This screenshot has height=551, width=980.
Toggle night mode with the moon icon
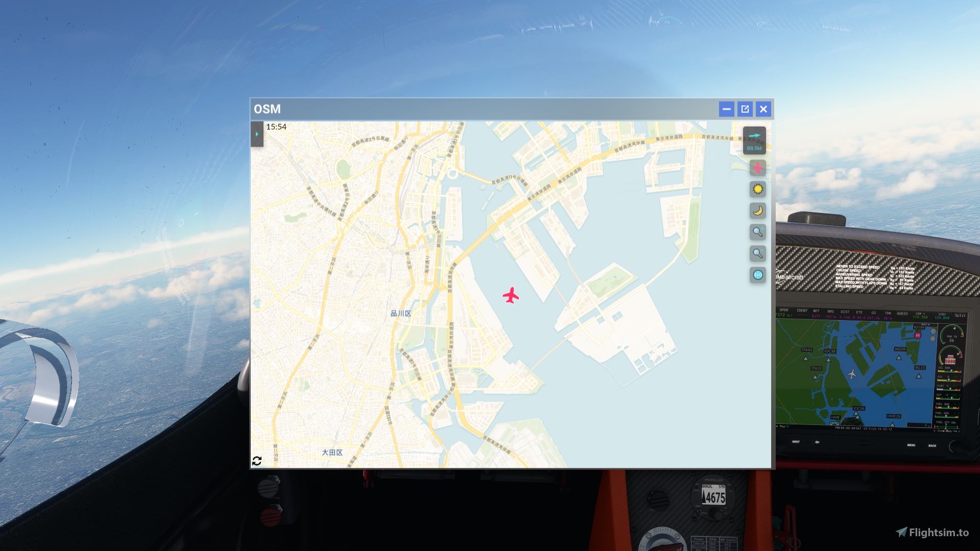tap(757, 210)
